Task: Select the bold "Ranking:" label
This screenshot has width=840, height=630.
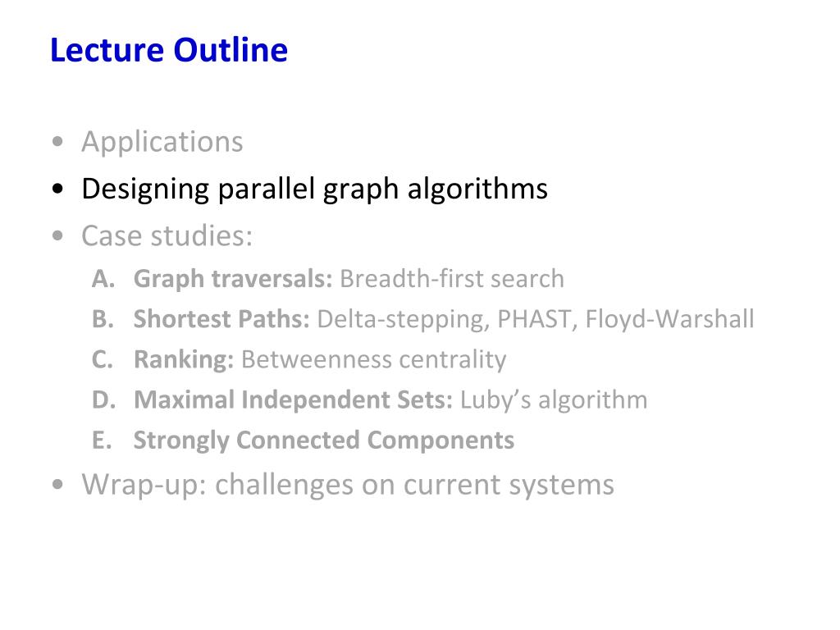Action: click(x=185, y=359)
